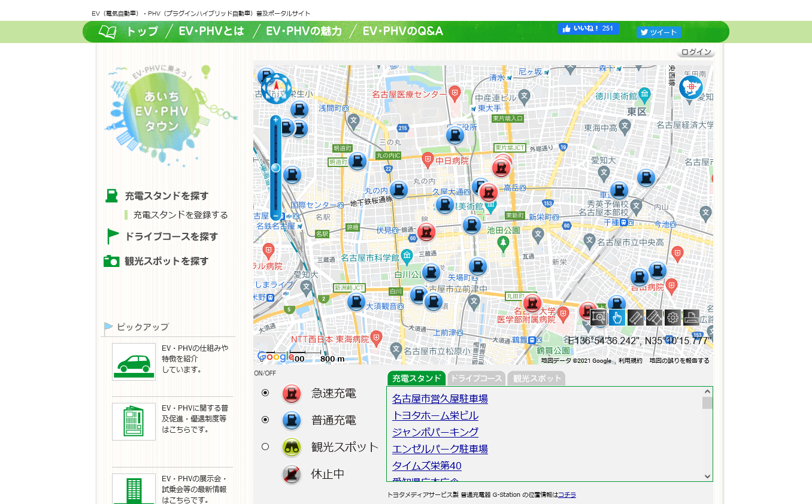This screenshot has width=812, height=504.
Task: Click the camera icon for 観光スポットを探す
Action: pos(111,261)
